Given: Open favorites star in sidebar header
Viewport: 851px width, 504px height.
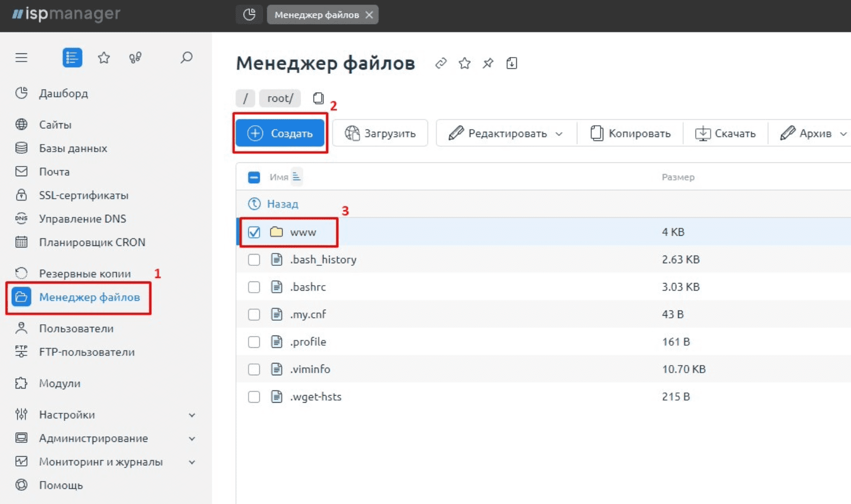Looking at the screenshot, I should [x=104, y=58].
